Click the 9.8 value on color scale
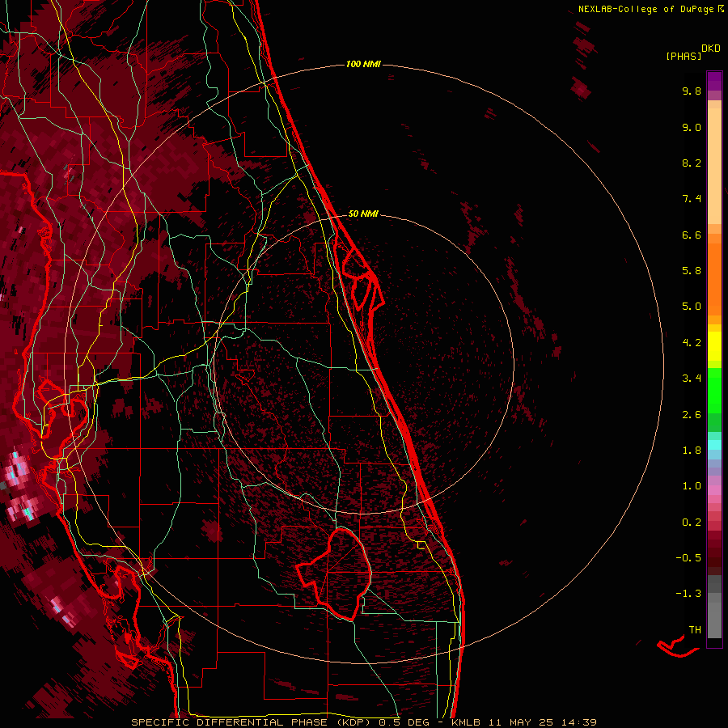 (x=692, y=91)
